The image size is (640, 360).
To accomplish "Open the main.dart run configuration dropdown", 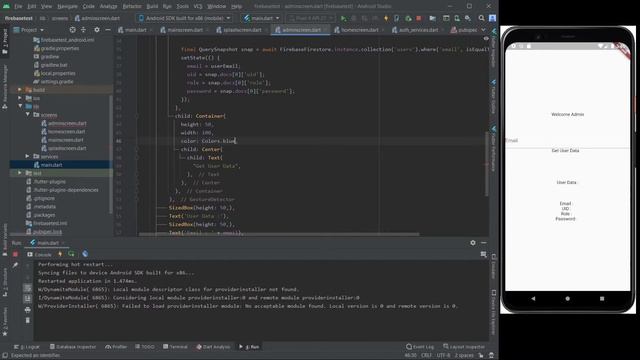I will [x=261, y=18].
